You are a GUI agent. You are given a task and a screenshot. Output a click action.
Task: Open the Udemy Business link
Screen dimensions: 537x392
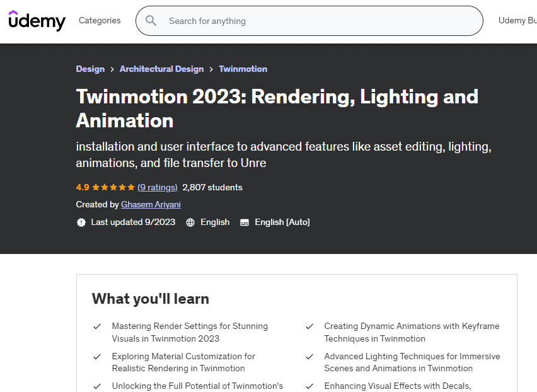(x=517, y=21)
